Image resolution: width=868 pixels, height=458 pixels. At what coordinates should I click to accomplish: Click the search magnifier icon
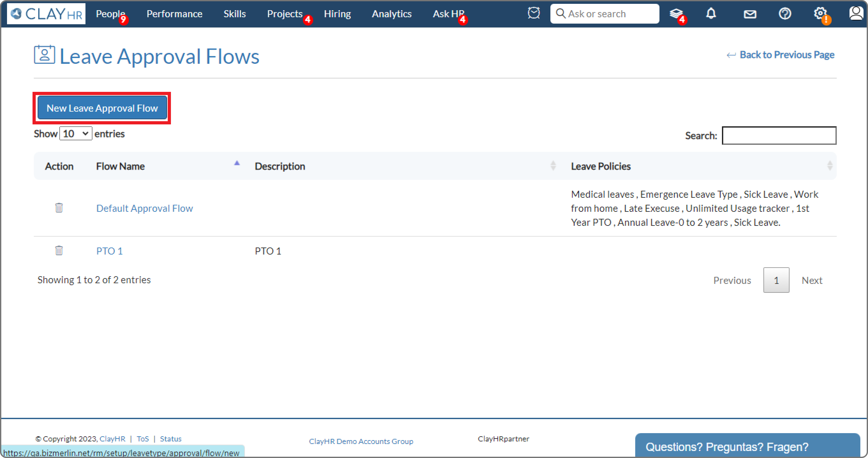tap(560, 13)
